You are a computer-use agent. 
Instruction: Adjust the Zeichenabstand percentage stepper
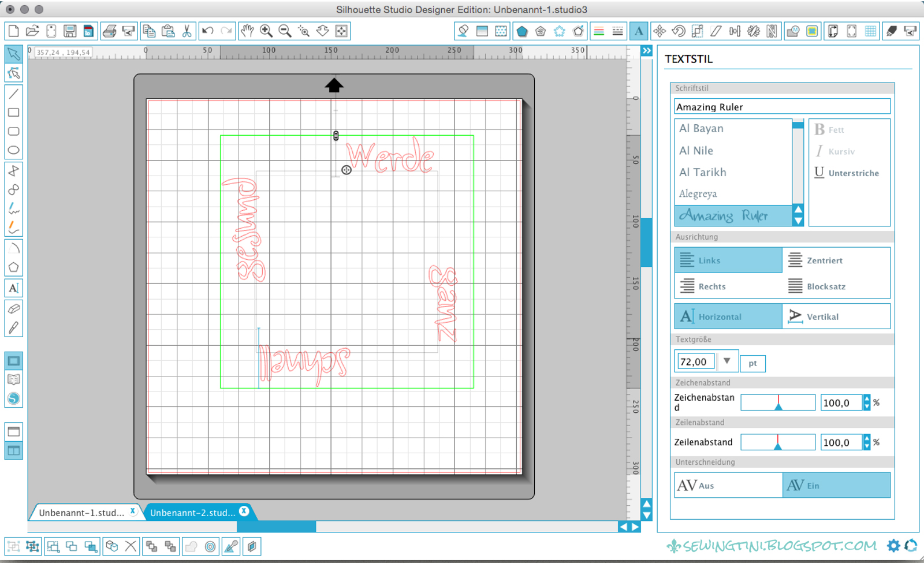tap(866, 402)
